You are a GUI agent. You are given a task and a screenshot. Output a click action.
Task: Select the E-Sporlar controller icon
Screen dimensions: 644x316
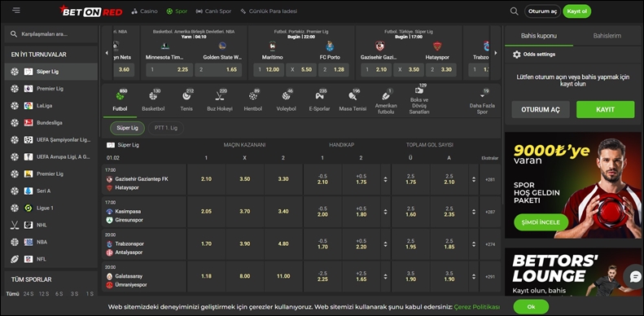319,96
